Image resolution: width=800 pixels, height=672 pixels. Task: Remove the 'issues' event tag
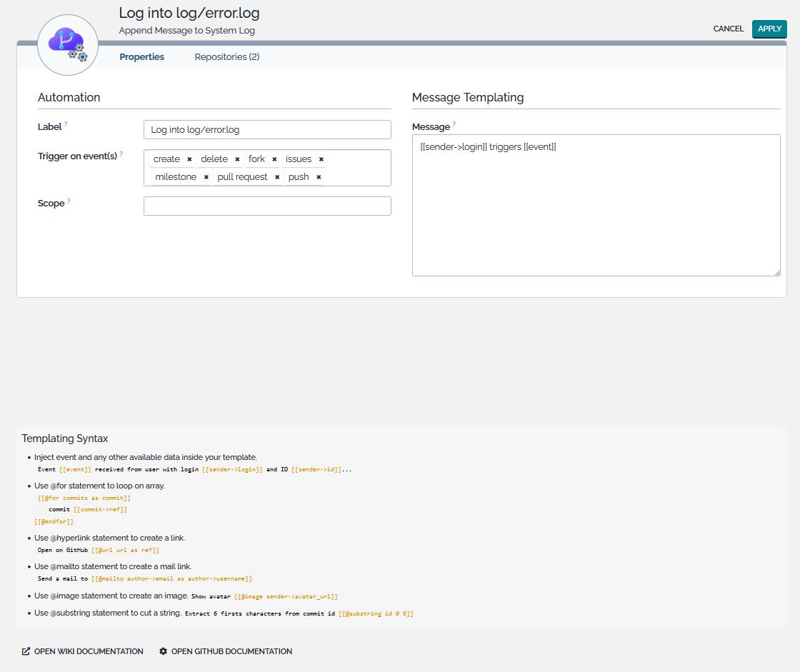coord(321,159)
